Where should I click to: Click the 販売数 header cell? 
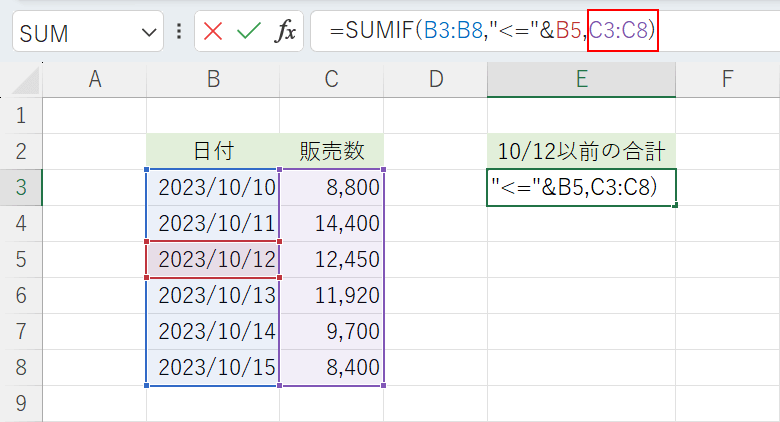click(x=332, y=151)
